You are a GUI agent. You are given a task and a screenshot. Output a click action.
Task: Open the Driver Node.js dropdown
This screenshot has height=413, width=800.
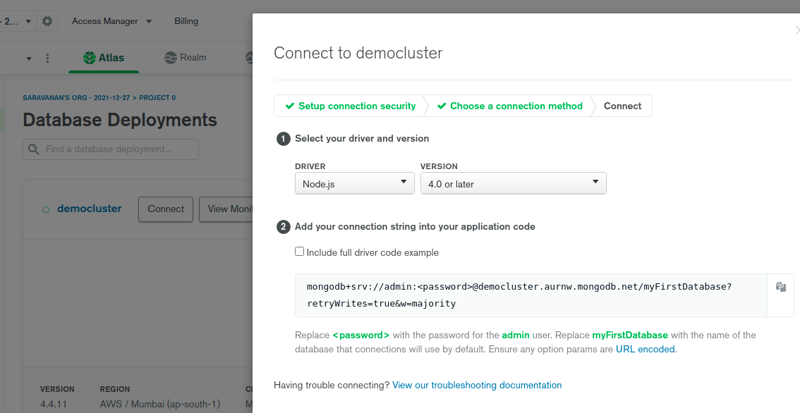[355, 183]
